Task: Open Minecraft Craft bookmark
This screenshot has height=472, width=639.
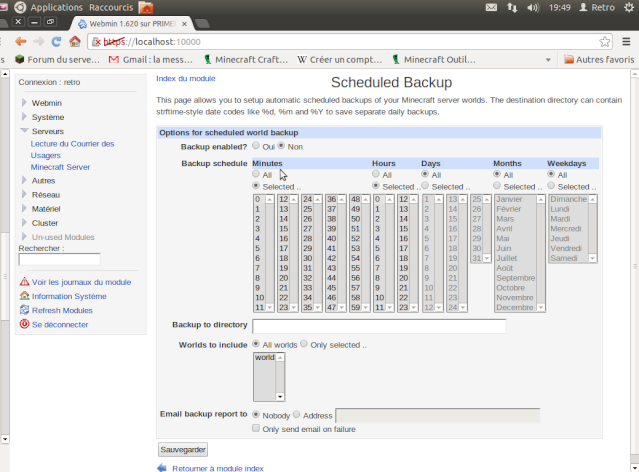Action: click(246, 60)
